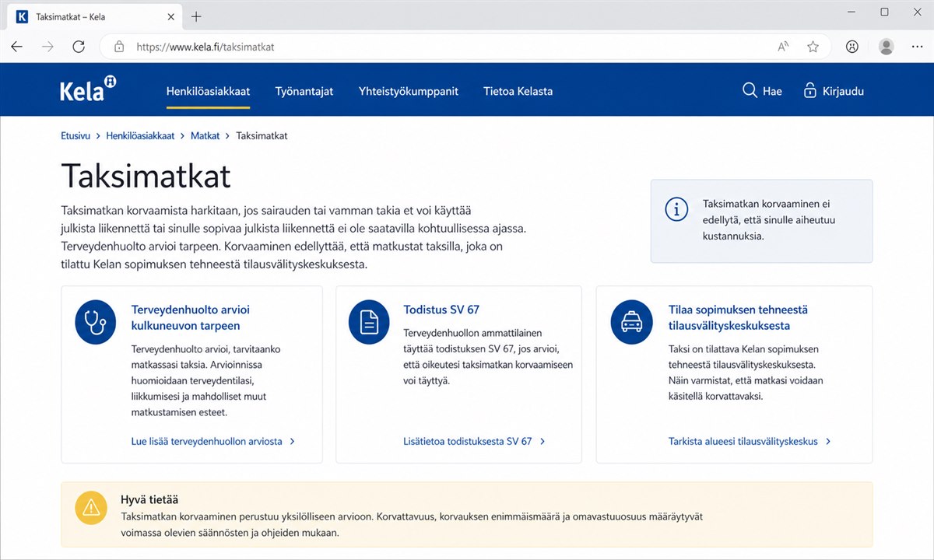Screen dimensions: 934x560
Task: Click the Hyvä tietää heading text
Action: (x=149, y=499)
